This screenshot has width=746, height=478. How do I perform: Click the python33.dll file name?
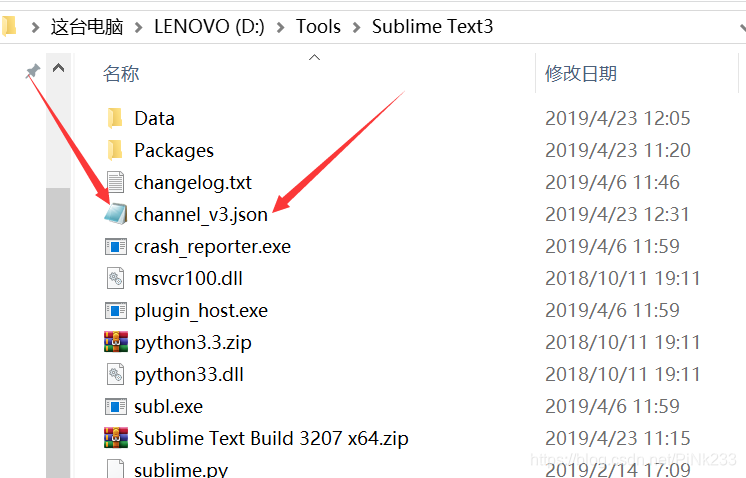pos(189,375)
